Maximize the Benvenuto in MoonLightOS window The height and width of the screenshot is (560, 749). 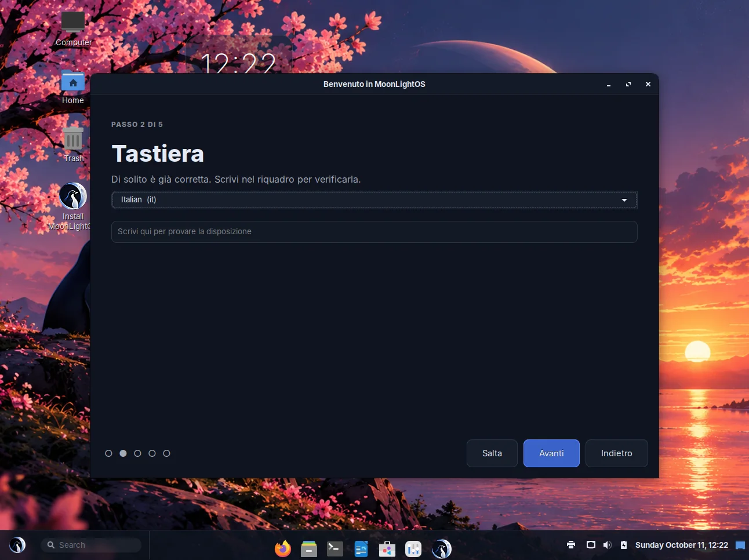tap(628, 85)
